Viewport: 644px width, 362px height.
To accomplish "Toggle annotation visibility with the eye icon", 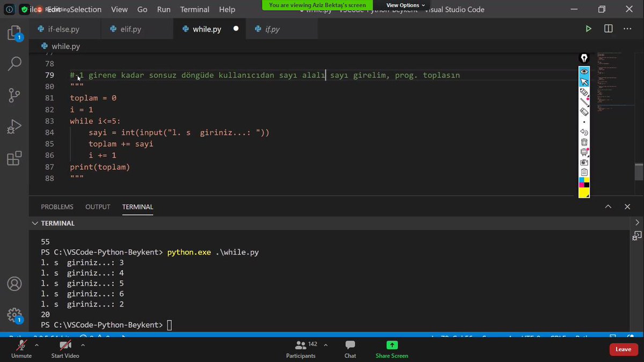I will [584, 72].
